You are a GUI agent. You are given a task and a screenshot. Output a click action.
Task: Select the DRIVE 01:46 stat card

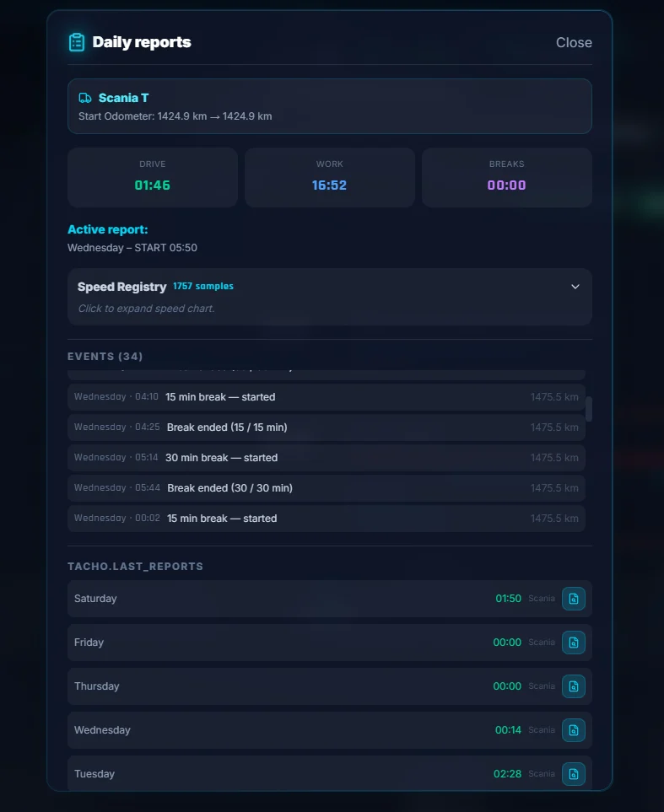pyautogui.click(x=153, y=177)
